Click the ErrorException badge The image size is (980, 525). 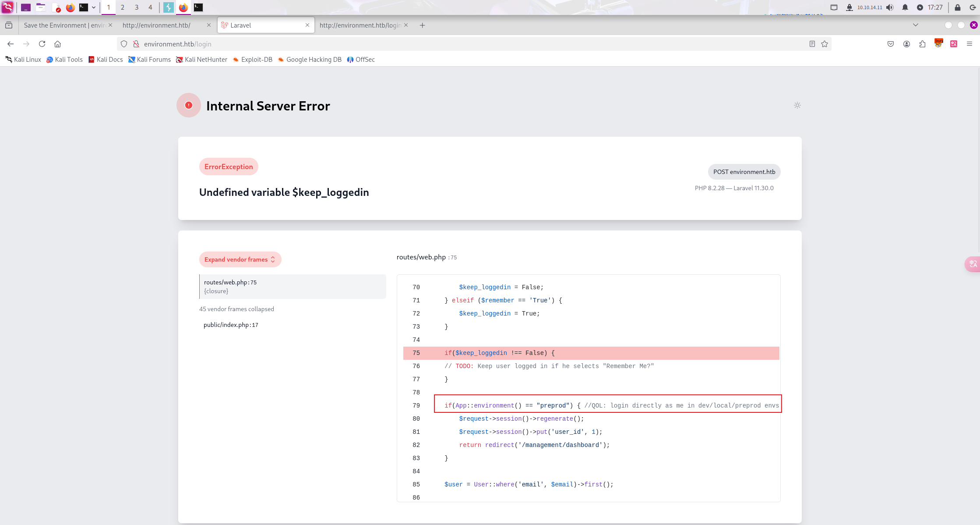229,167
